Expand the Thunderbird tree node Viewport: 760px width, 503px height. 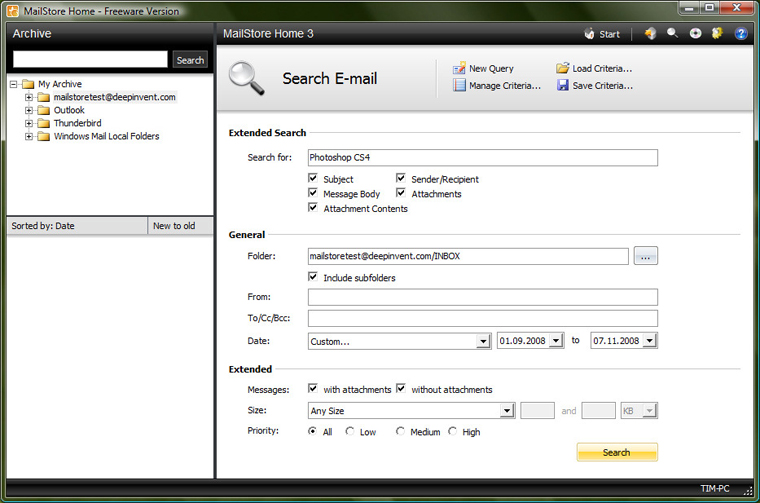pos(29,123)
